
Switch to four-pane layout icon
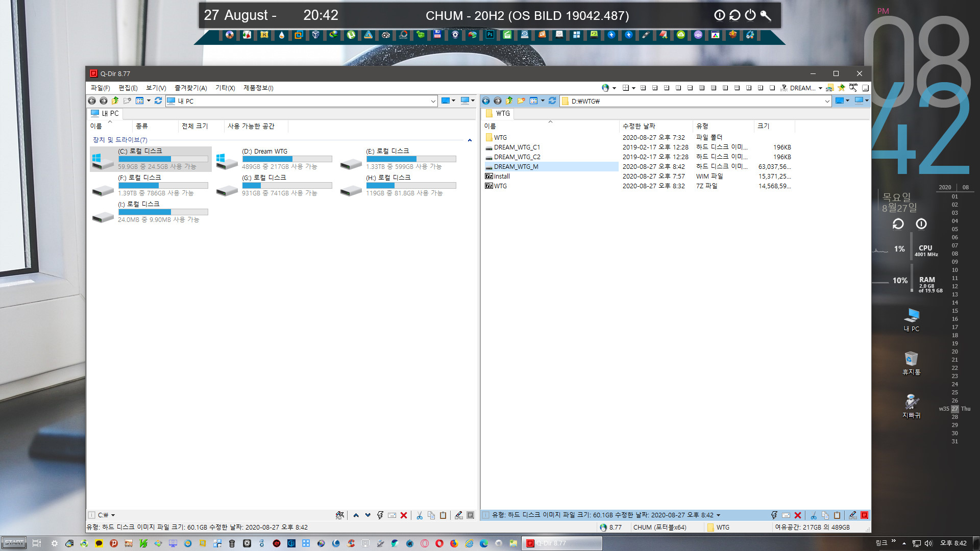(x=643, y=88)
